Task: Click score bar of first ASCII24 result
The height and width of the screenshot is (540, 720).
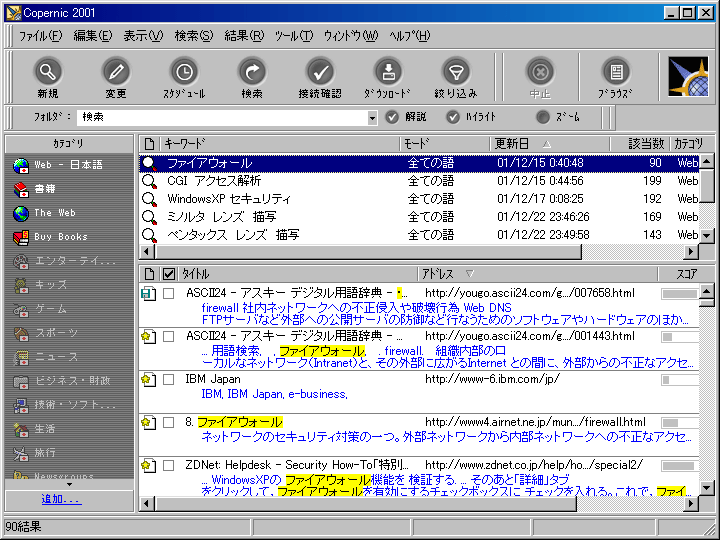Action: point(680,294)
